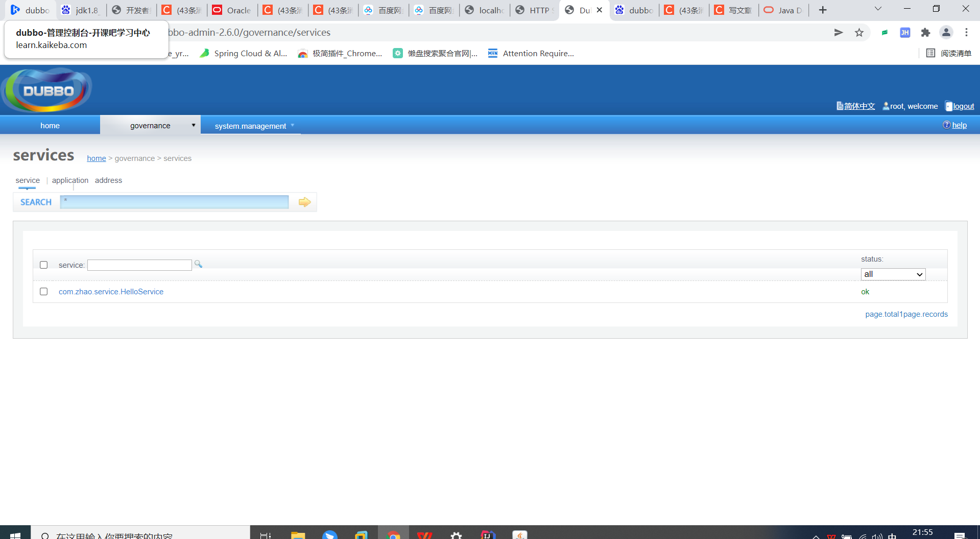Click the help question mark icon
The width and height of the screenshot is (980, 539).
[946, 125]
